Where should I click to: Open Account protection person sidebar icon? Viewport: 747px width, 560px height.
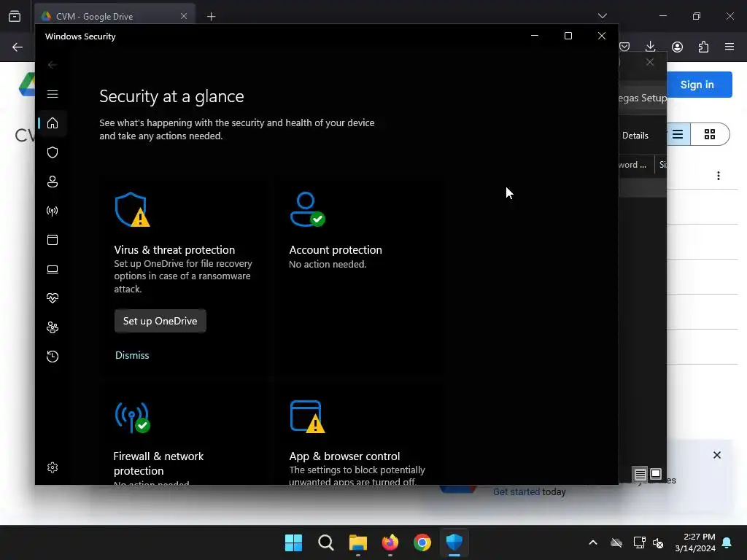click(x=53, y=182)
